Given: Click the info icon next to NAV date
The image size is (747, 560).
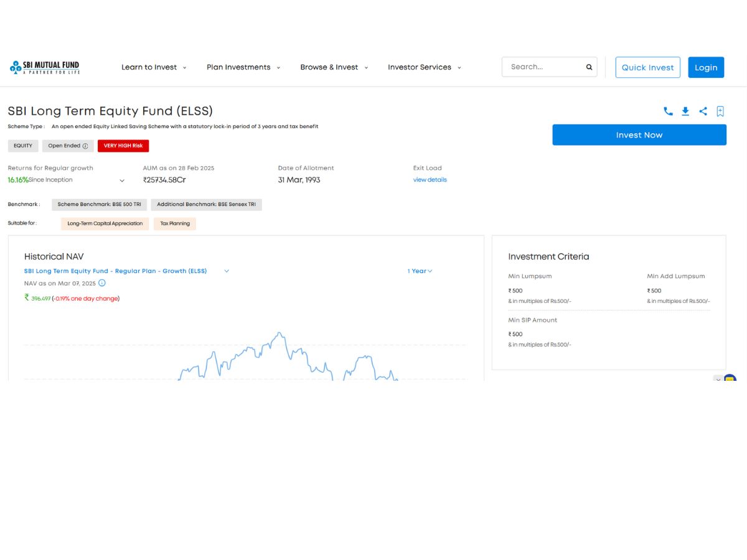Looking at the screenshot, I should (103, 283).
